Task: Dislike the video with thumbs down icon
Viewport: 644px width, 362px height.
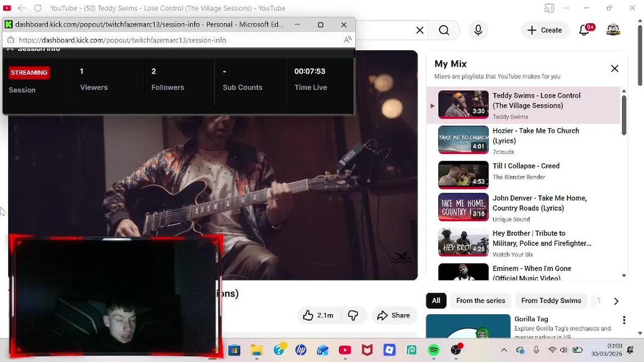Action: [x=353, y=315]
